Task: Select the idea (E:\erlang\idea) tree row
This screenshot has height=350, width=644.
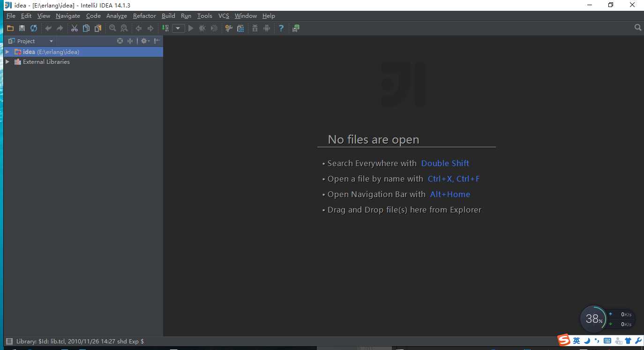Action: click(x=83, y=52)
